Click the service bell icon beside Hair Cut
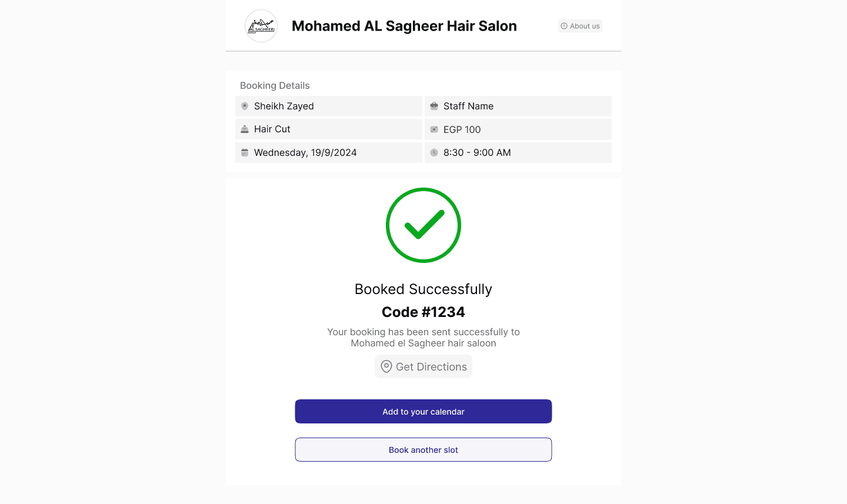 245,129
